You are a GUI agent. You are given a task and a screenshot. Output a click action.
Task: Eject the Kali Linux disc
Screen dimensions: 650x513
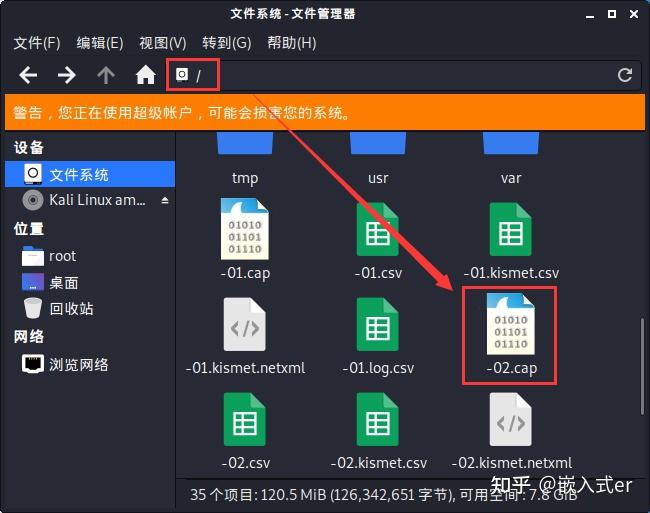pyautogui.click(x=165, y=201)
